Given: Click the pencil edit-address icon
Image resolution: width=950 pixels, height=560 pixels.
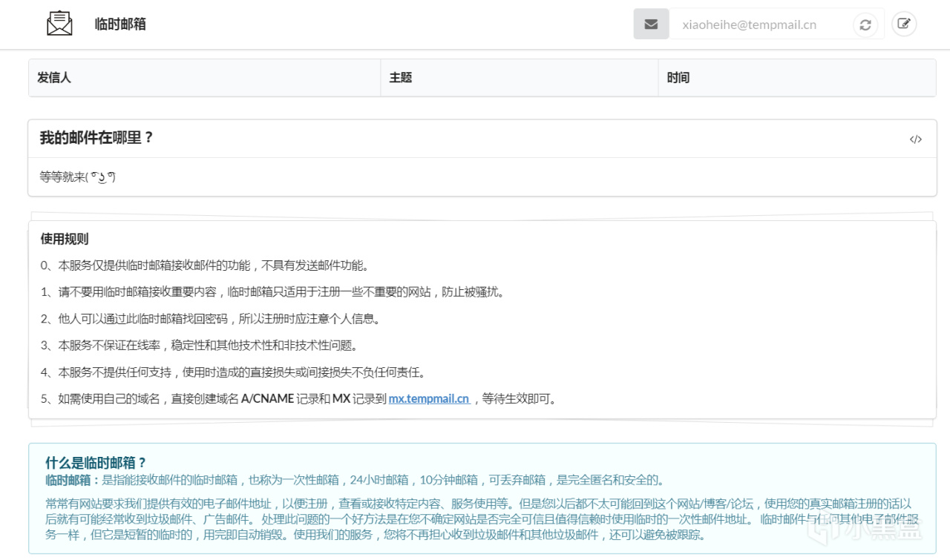Looking at the screenshot, I should click(x=903, y=24).
